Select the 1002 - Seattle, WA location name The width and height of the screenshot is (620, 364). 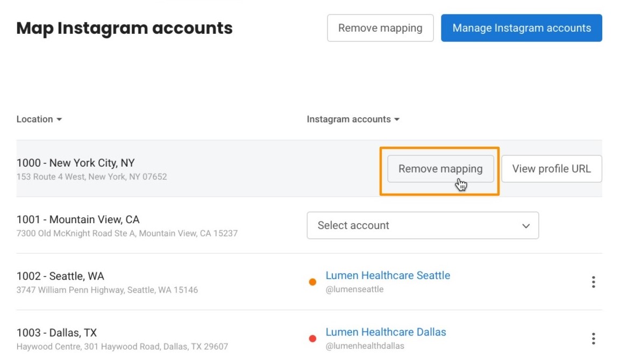[60, 276]
